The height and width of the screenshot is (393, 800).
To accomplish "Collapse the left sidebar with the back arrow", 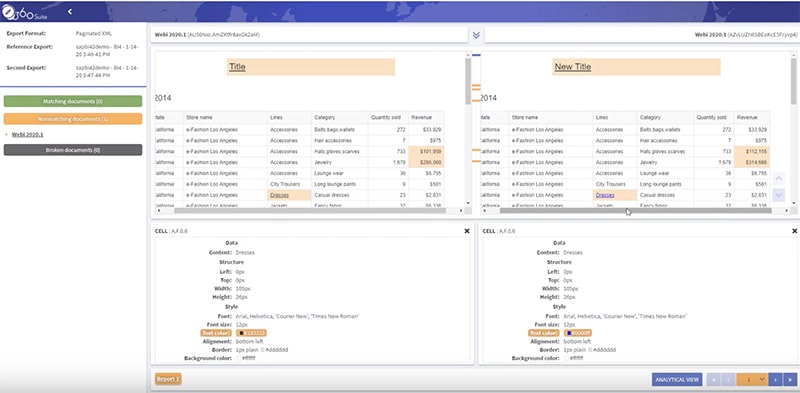I will tap(70, 11).
